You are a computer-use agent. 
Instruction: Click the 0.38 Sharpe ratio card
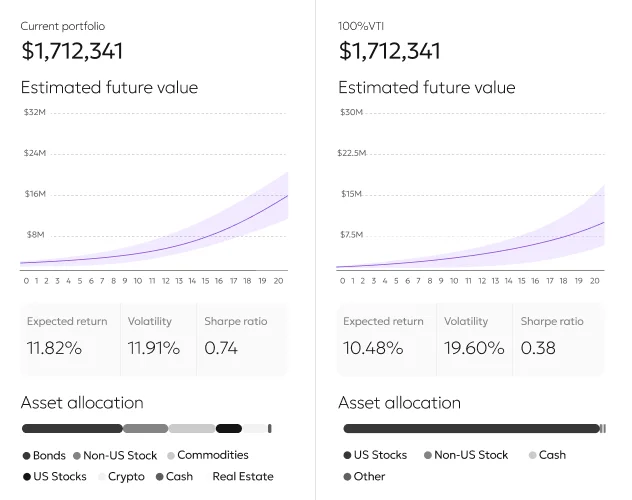pos(558,337)
